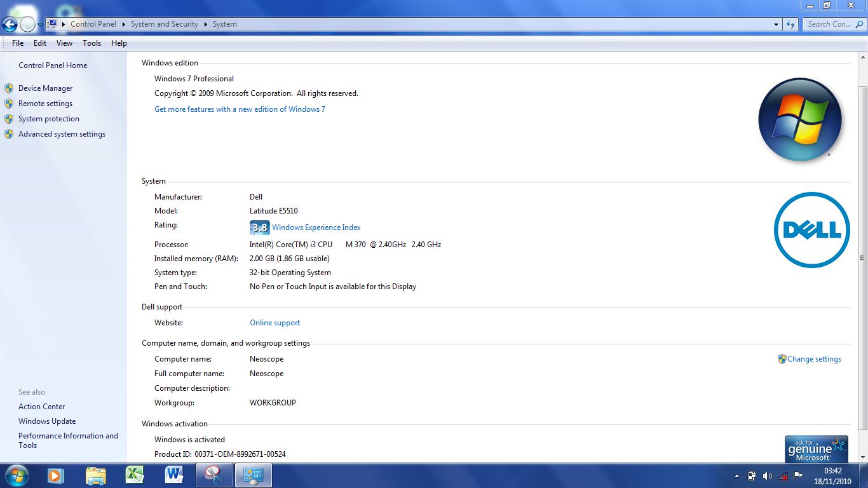Open the System protection link
The width and height of the screenshot is (868, 488).
click(x=49, y=119)
